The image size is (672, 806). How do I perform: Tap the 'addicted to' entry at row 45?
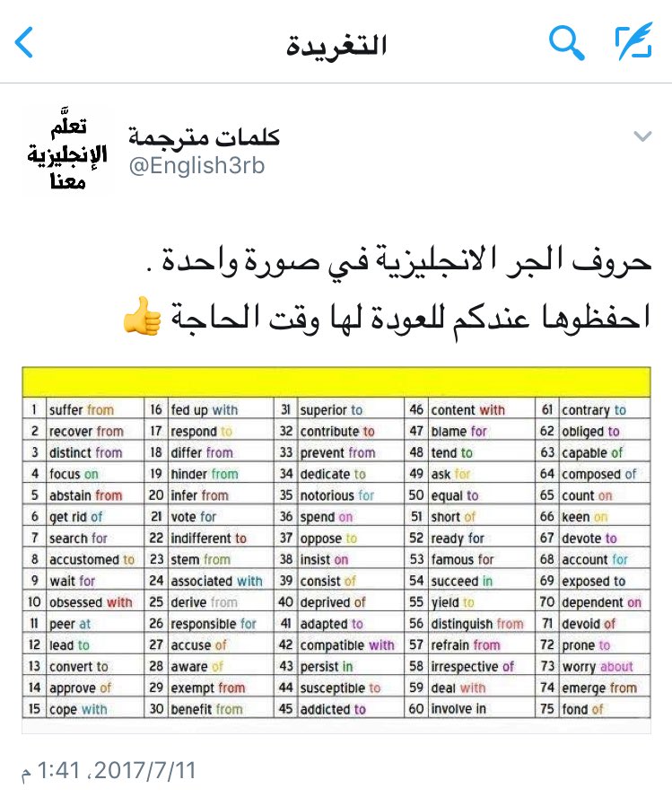333,709
